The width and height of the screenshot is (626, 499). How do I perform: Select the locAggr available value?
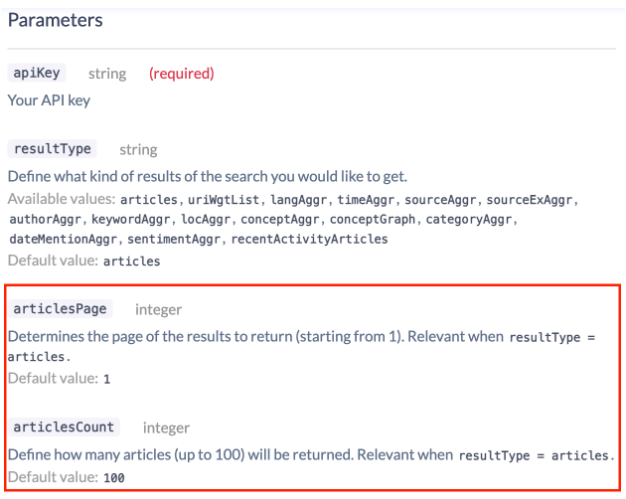(x=204, y=219)
